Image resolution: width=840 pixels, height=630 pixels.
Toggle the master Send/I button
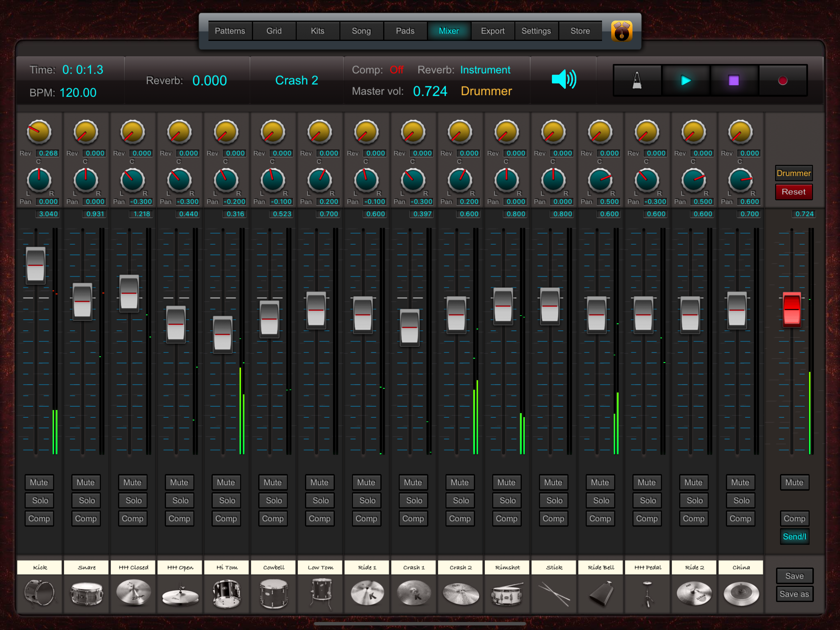794,536
